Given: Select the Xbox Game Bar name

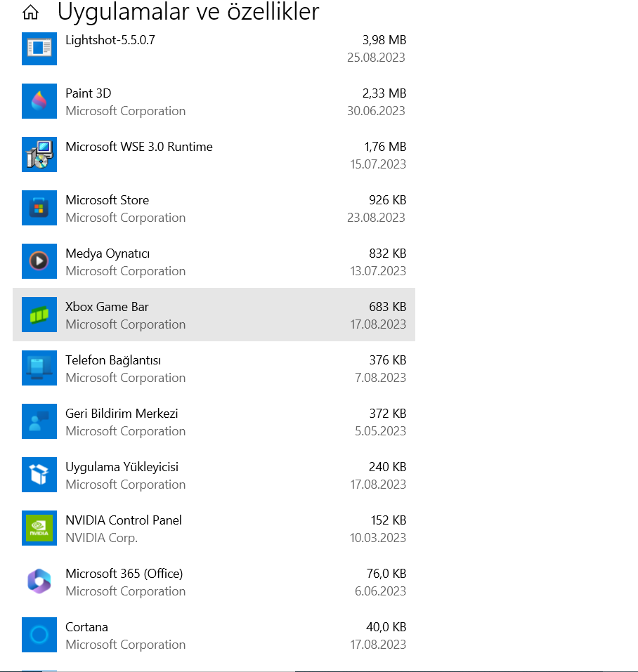Looking at the screenshot, I should click(x=107, y=306).
